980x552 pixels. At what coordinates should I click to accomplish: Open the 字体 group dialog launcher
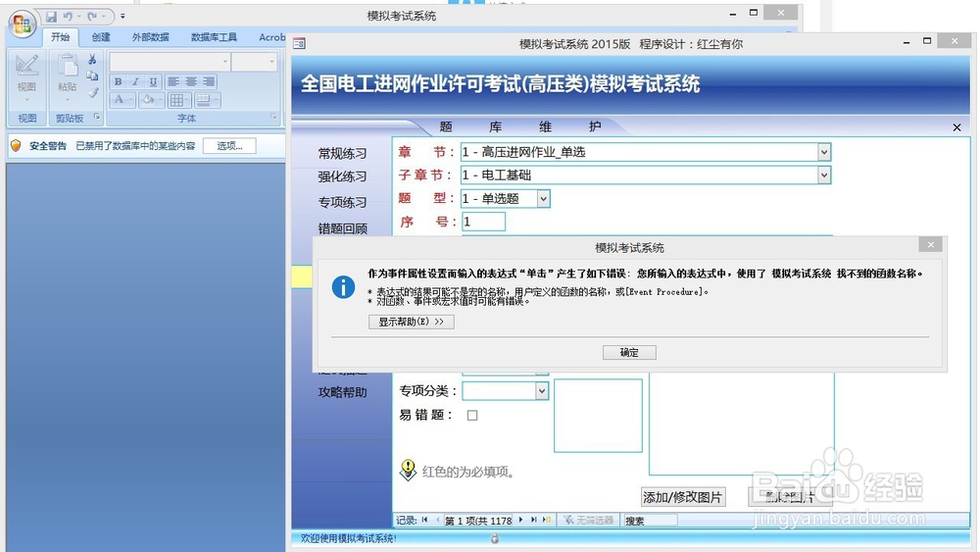coord(273,117)
